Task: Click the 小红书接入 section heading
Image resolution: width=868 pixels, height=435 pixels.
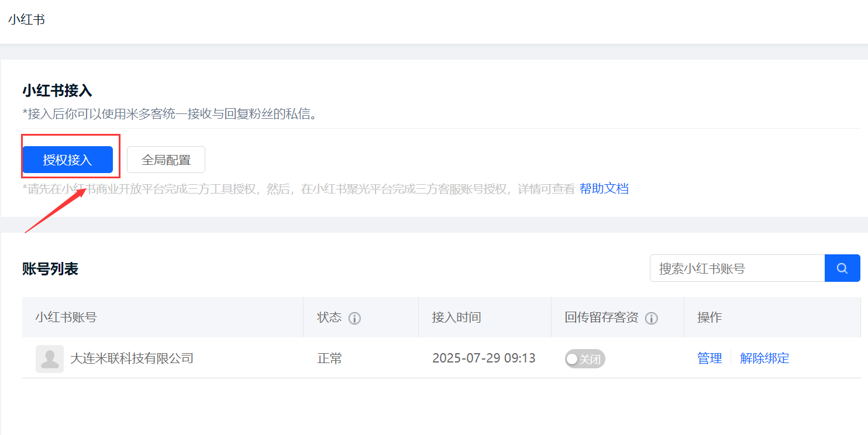Action: click(57, 91)
